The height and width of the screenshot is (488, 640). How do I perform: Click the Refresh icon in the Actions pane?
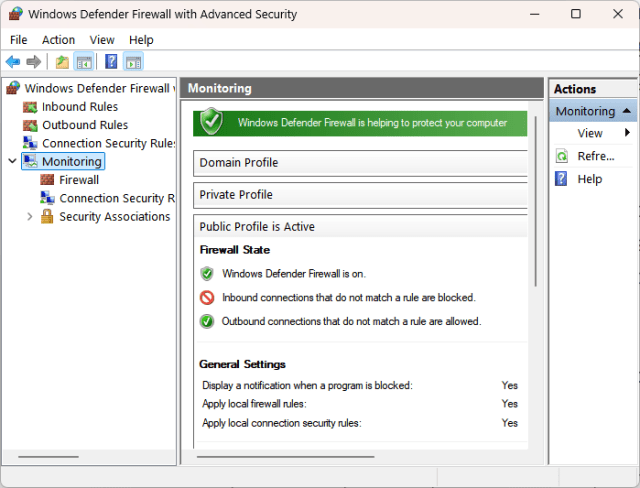point(562,156)
